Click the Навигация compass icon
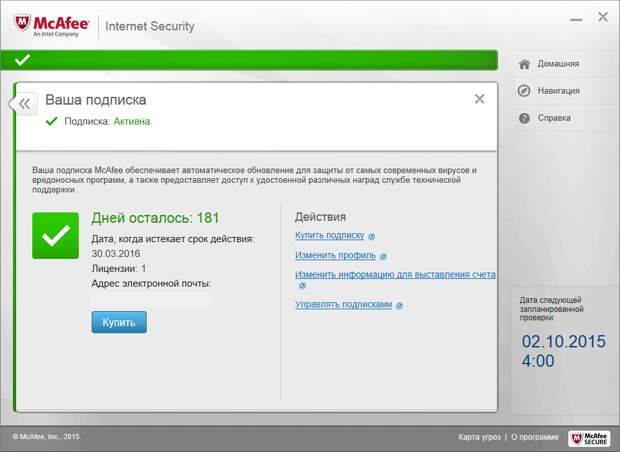The height and width of the screenshot is (452, 620). 524,91
